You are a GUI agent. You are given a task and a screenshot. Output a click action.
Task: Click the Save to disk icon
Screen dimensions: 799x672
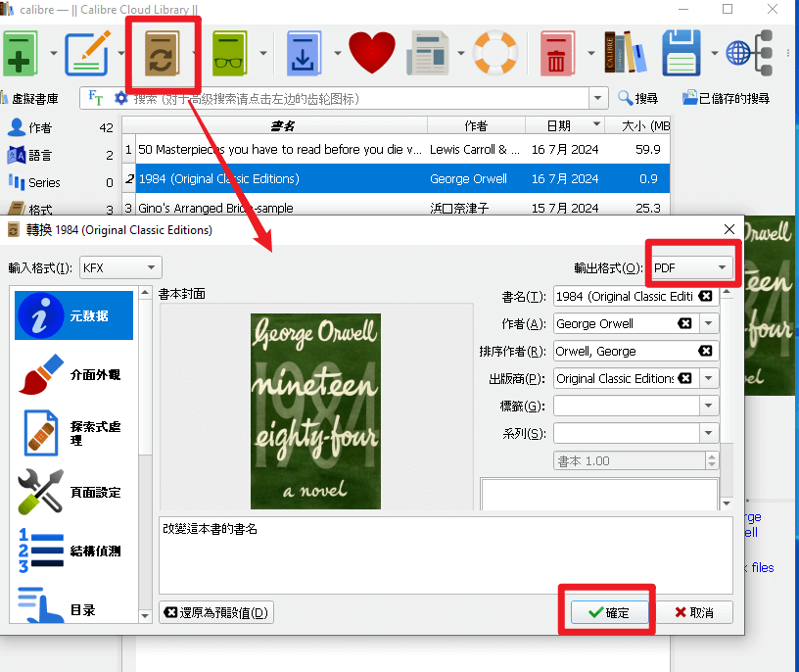coord(681,53)
